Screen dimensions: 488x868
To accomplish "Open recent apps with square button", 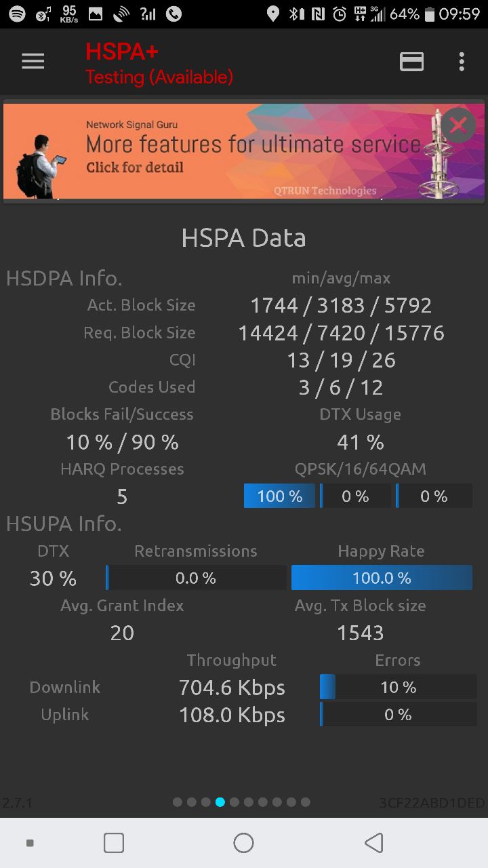I will pos(114,843).
